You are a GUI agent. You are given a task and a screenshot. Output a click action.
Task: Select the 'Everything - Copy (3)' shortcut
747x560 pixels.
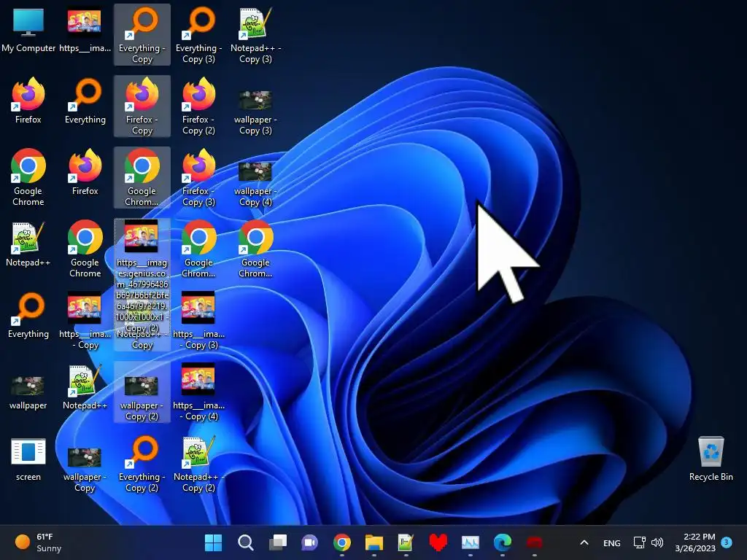click(x=198, y=35)
